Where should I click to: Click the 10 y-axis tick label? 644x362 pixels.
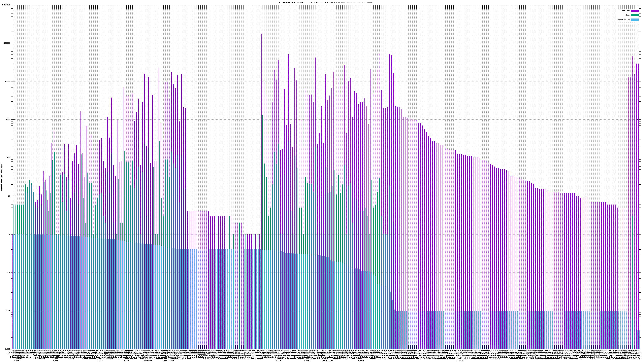point(9,196)
